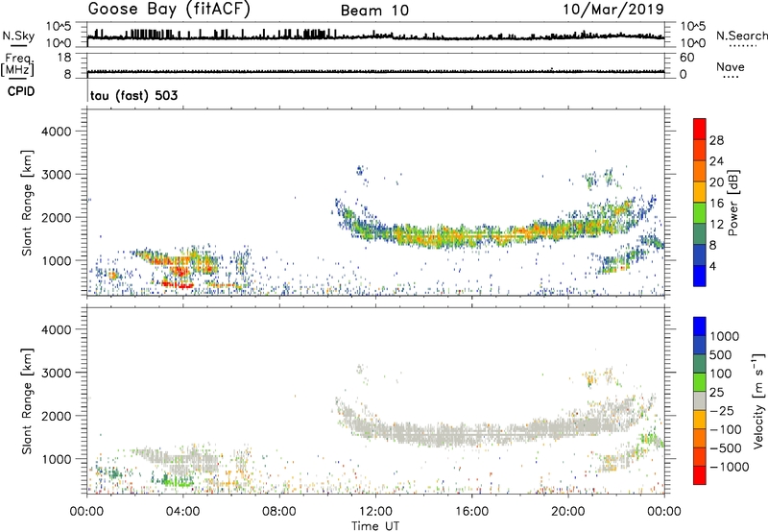Click the '20:00' time tick label
This screenshot has height=532, width=768.
(x=567, y=512)
